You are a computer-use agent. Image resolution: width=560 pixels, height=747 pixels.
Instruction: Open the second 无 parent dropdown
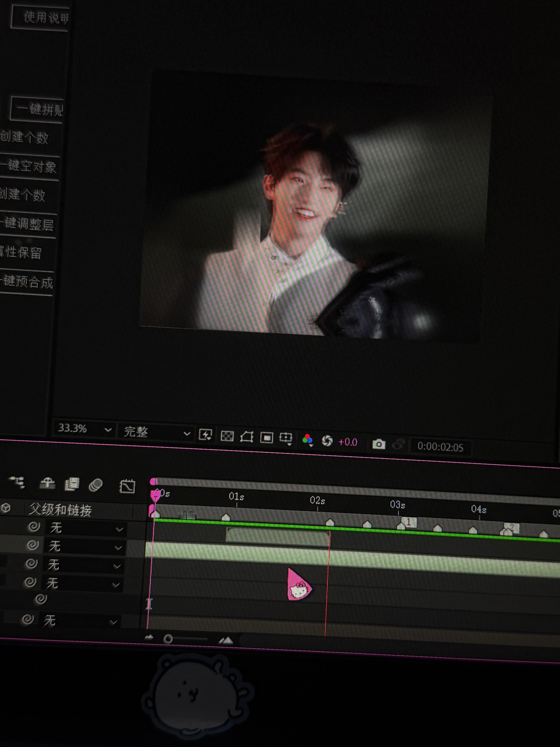point(84,547)
